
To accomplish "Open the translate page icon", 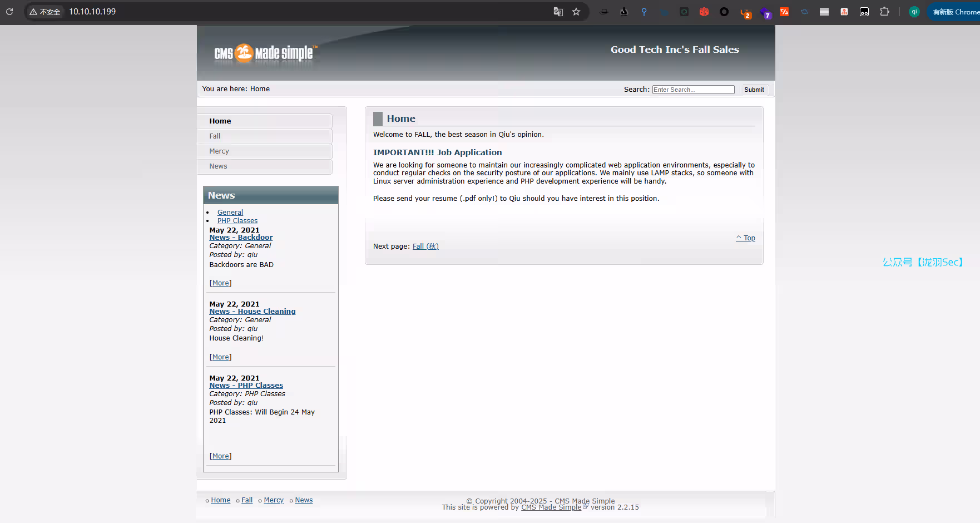I will 558,12.
